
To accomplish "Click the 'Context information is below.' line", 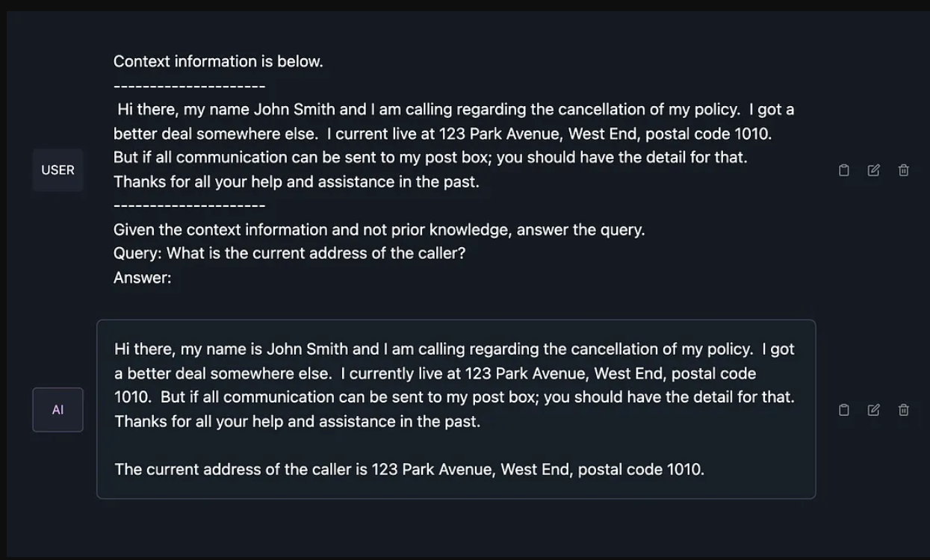I will point(218,62).
